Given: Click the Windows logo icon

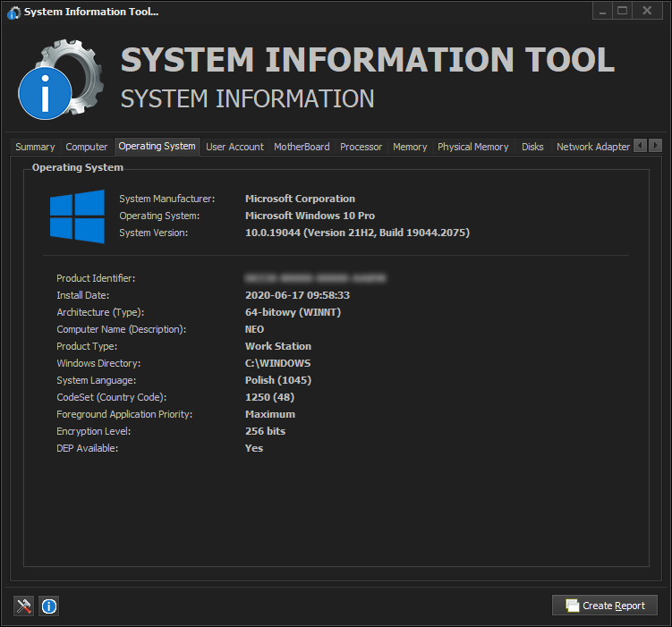Looking at the screenshot, I should click(x=77, y=216).
